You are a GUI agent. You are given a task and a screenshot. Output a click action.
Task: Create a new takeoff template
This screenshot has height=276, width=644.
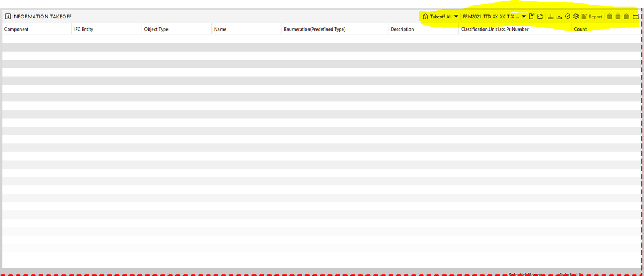tap(532, 17)
